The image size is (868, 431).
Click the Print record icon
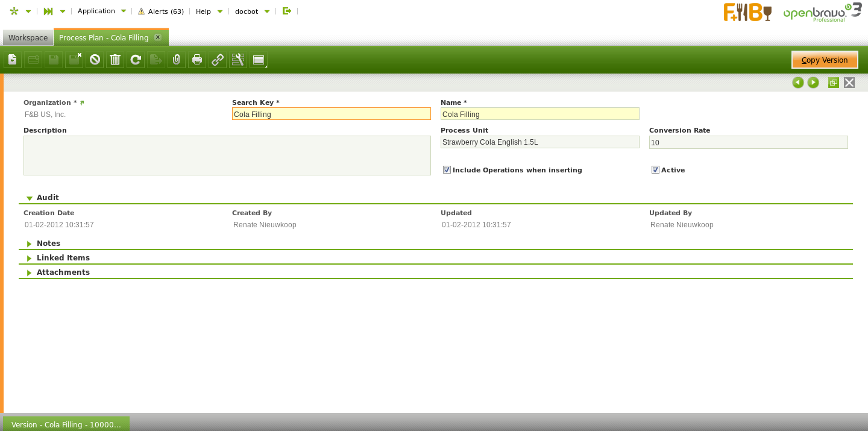pos(197,60)
